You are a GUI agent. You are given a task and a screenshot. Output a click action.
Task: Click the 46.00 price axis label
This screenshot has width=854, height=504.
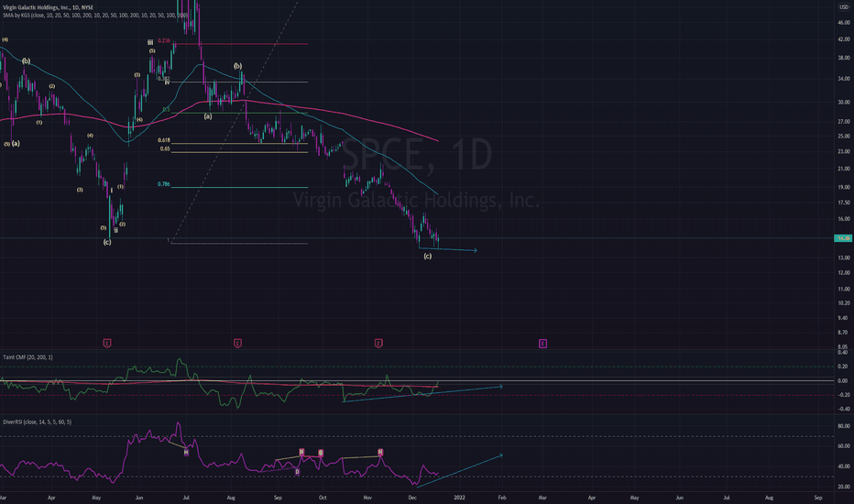pyautogui.click(x=844, y=22)
